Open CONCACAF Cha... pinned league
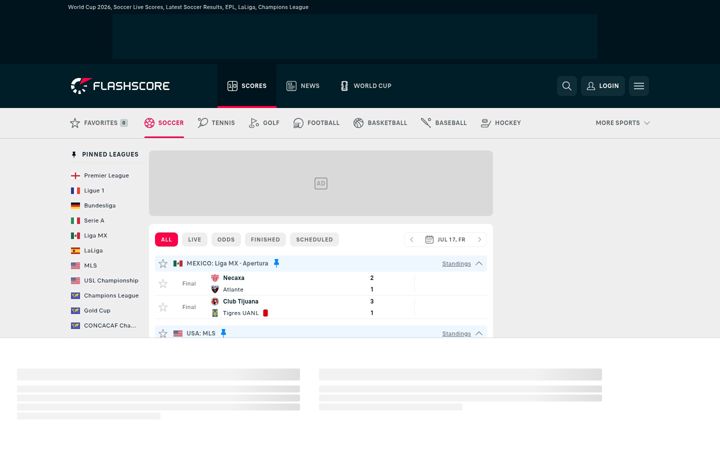Viewport: 720px width, 450px height. (104, 326)
